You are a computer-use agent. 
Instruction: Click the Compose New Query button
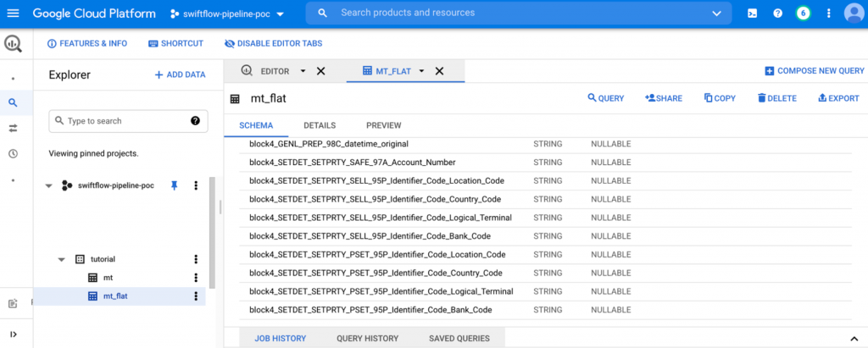tap(814, 71)
